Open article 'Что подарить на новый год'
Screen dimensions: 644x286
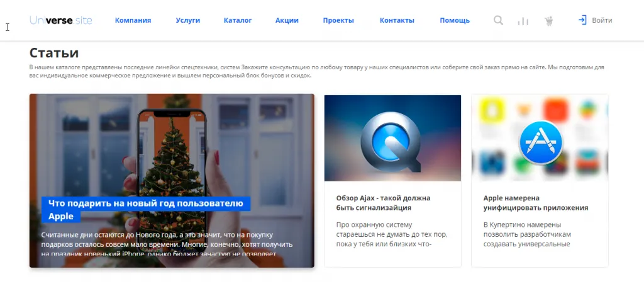pyautogui.click(x=146, y=209)
